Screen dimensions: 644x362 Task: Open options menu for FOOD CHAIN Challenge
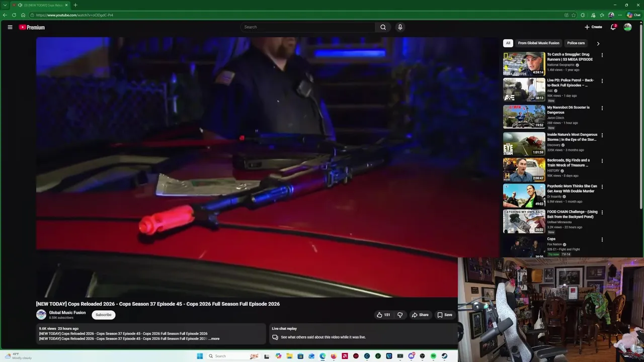(602, 213)
